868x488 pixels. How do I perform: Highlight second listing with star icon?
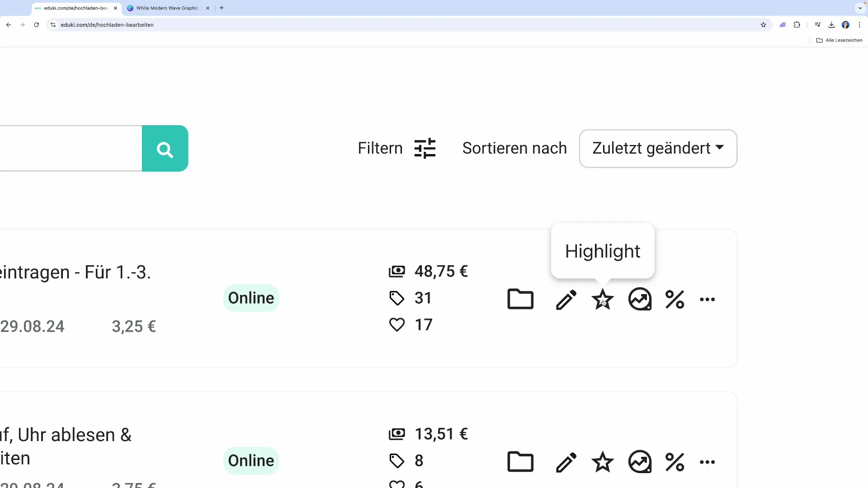point(603,462)
